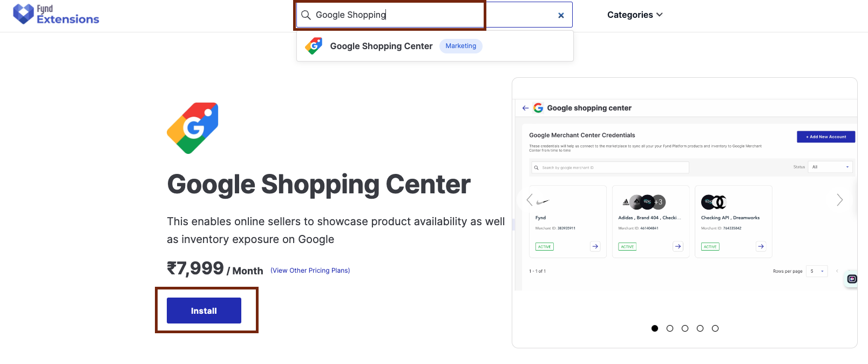Screen dimensions: 868x364
Task: Select the second carousel dot
Action: coord(670,328)
